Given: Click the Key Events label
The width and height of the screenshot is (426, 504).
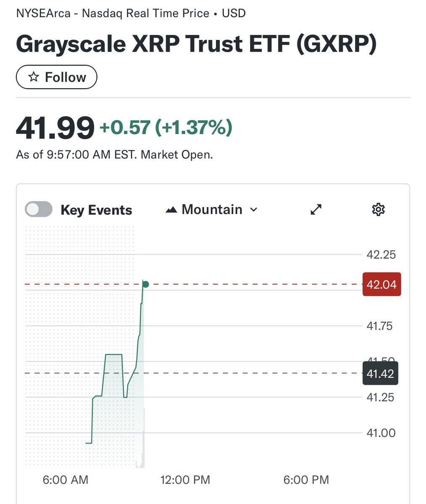Looking at the screenshot, I should (96, 210).
